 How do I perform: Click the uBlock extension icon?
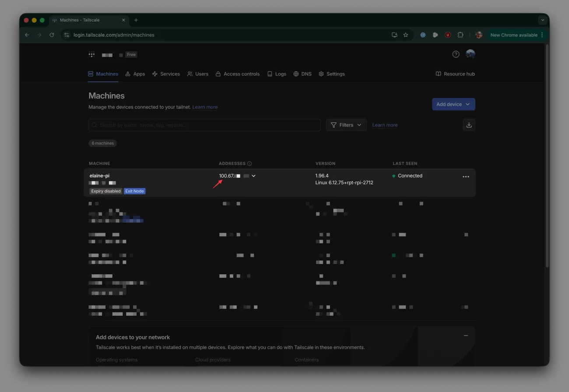[448, 35]
